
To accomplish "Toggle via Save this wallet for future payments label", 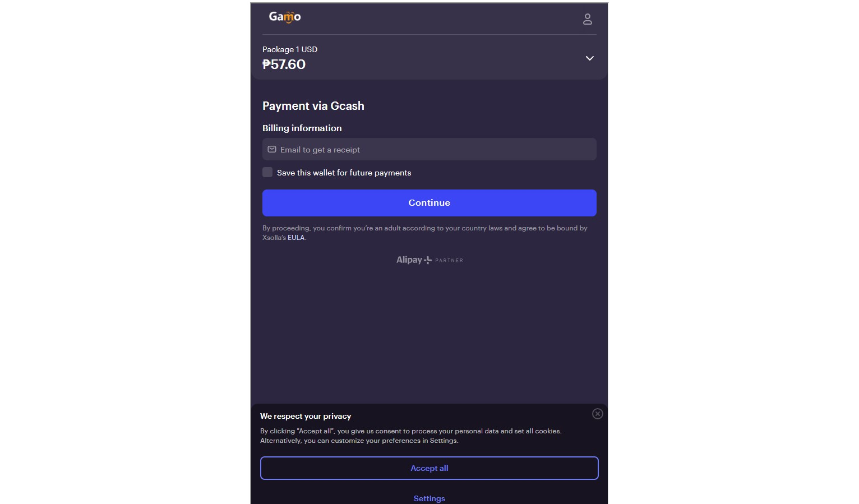I will [x=344, y=173].
